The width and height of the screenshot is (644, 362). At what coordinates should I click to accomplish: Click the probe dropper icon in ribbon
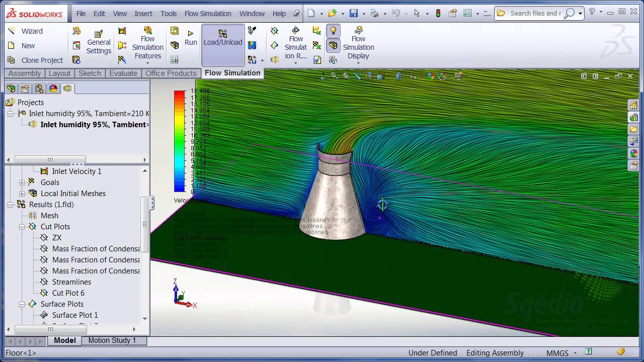(x=252, y=31)
